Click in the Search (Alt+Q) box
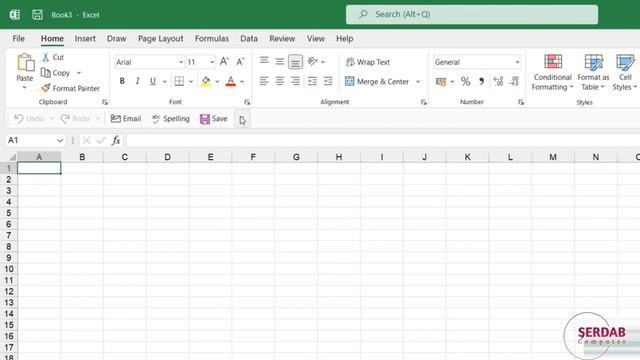The image size is (640, 360). pos(472,14)
